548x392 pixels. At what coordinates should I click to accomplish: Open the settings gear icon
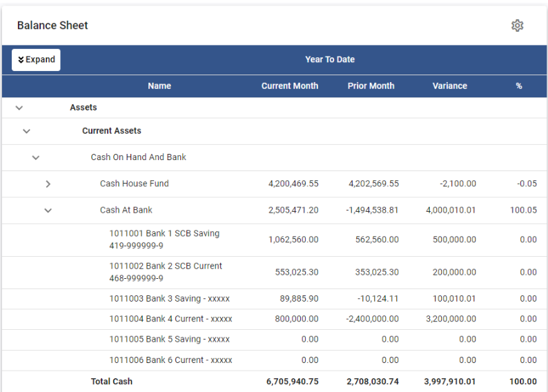click(517, 26)
